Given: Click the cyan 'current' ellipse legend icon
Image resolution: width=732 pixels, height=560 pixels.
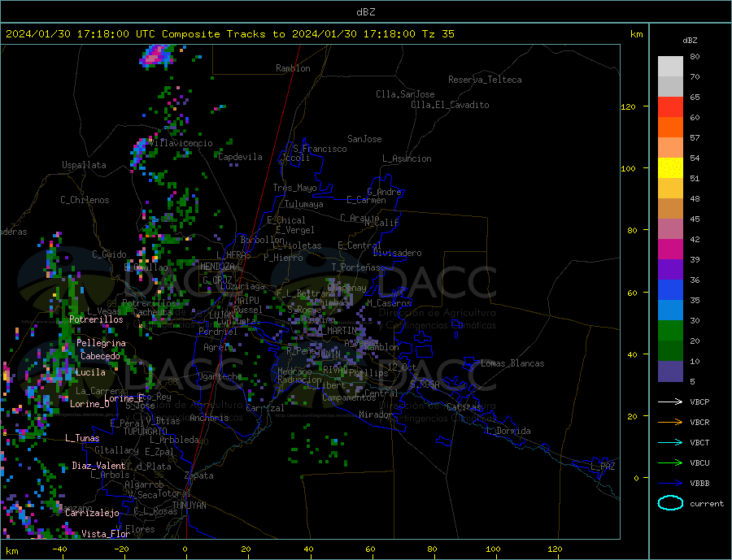Looking at the screenshot, I should click(x=670, y=503).
